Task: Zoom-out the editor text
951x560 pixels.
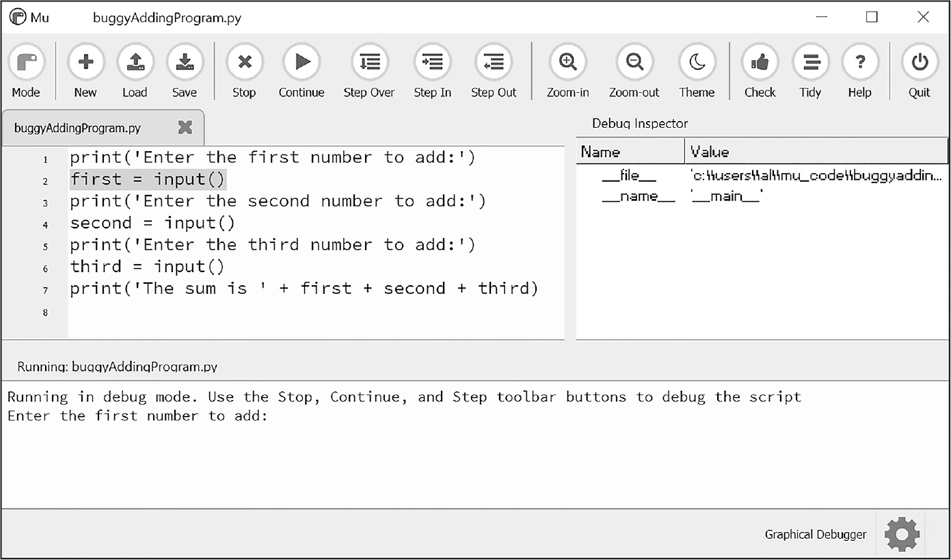Action: (x=634, y=71)
